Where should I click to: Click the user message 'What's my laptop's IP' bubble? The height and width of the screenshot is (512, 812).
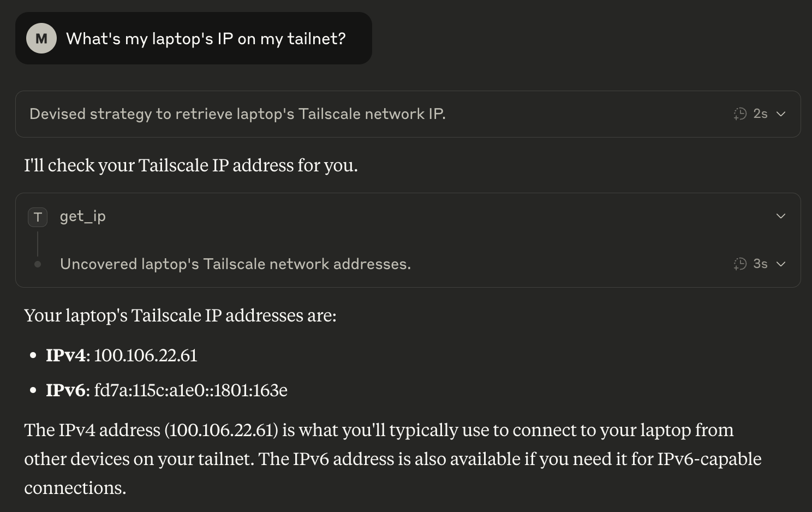coord(194,38)
